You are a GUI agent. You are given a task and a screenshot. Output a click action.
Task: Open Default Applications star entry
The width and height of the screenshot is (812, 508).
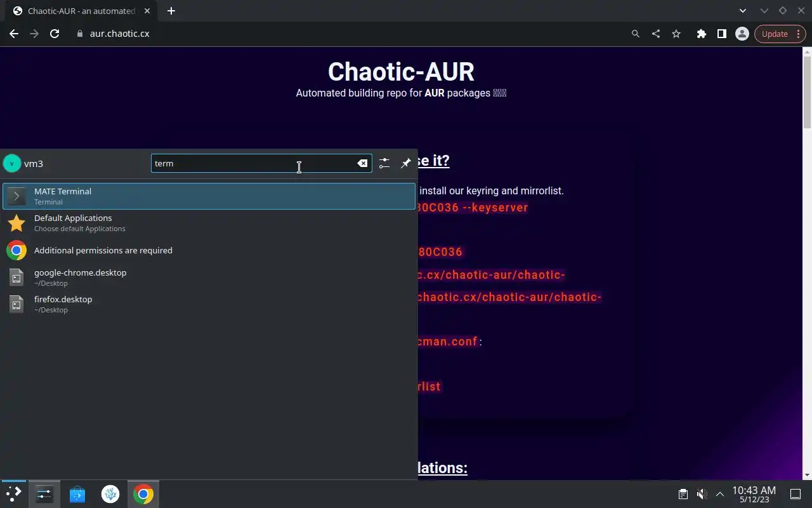point(209,223)
